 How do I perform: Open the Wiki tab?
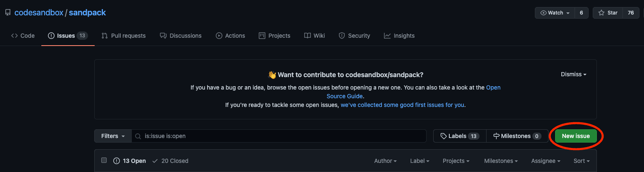pos(315,36)
